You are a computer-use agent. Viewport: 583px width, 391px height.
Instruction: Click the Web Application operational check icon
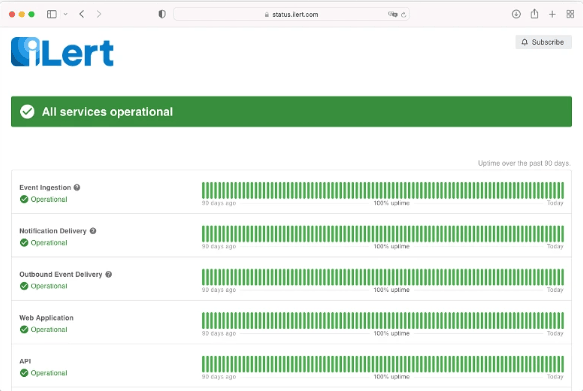24,329
